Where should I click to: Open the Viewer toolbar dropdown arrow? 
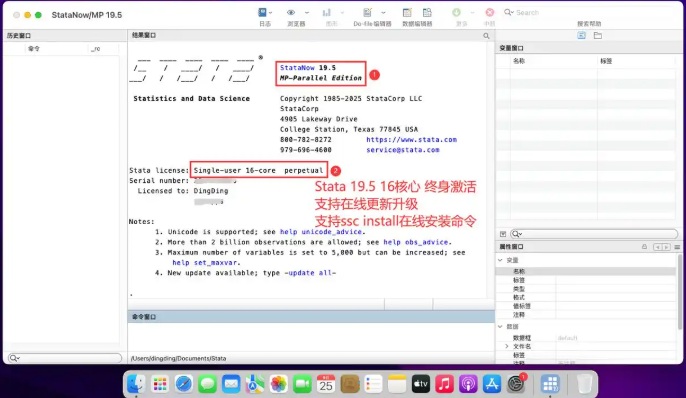[x=307, y=13]
